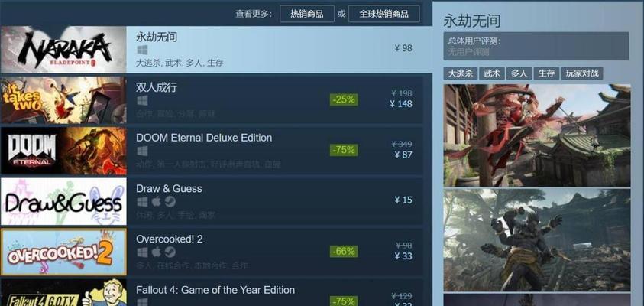
Task: Click Apple icon under Overcooked! 2
Action: (157, 252)
